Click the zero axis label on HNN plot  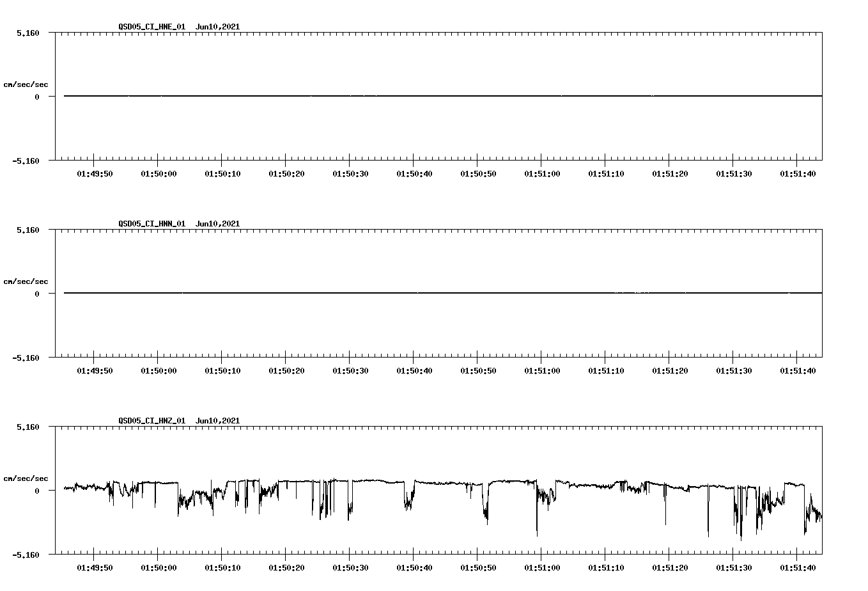click(x=37, y=294)
